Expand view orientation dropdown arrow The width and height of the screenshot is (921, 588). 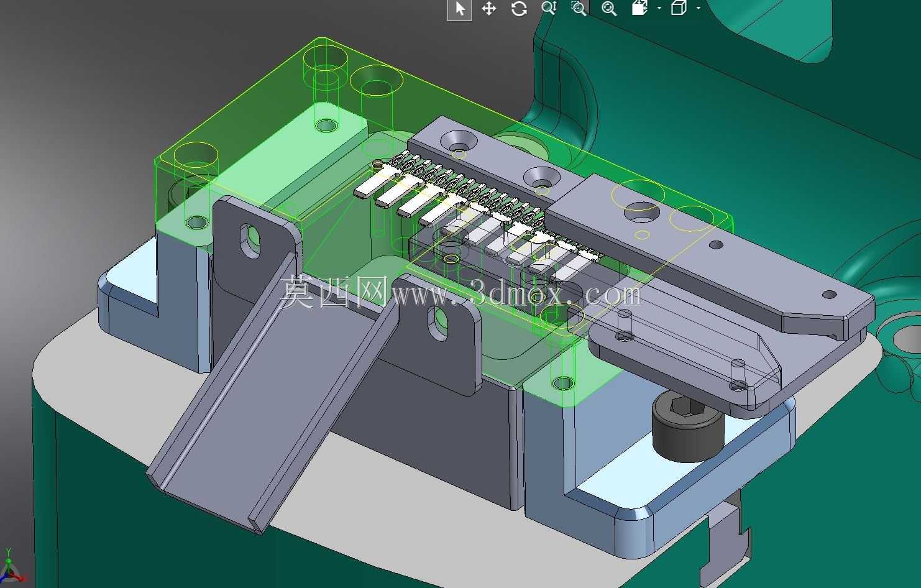pos(659,8)
